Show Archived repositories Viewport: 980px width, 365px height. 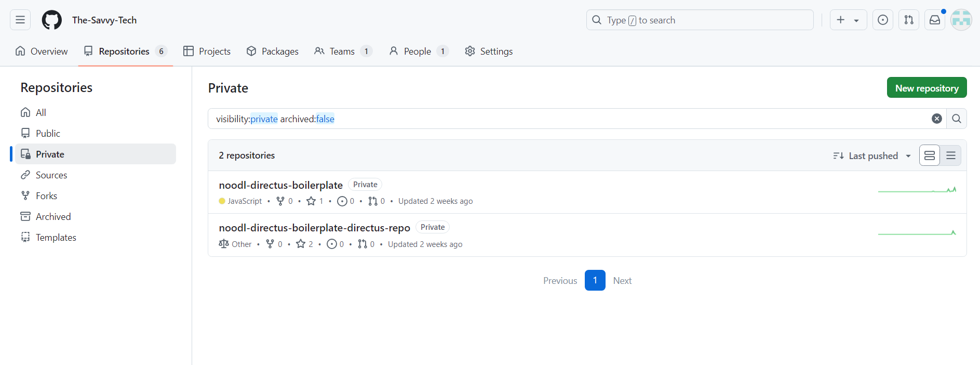96,216
